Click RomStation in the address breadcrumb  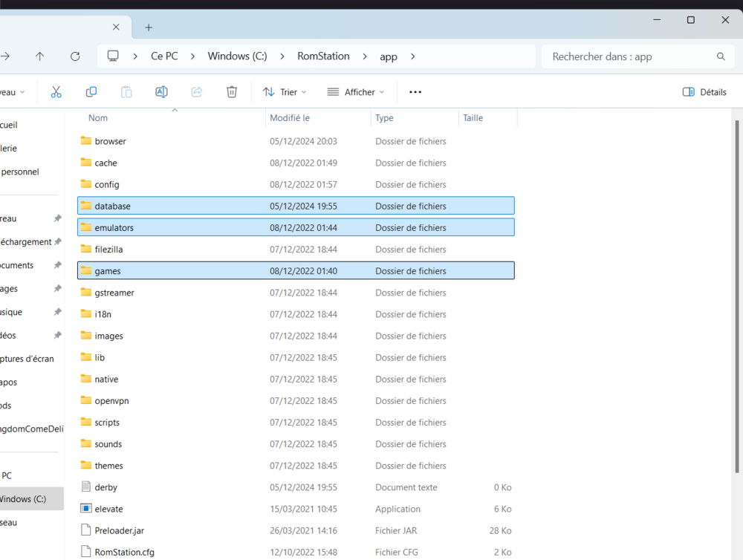(x=323, y=56)
